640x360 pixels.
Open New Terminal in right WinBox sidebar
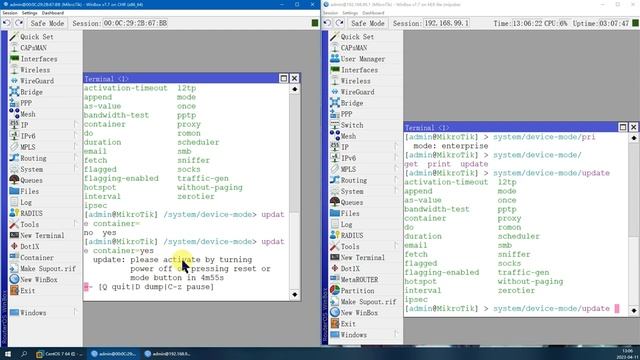(x=362, y=257)
